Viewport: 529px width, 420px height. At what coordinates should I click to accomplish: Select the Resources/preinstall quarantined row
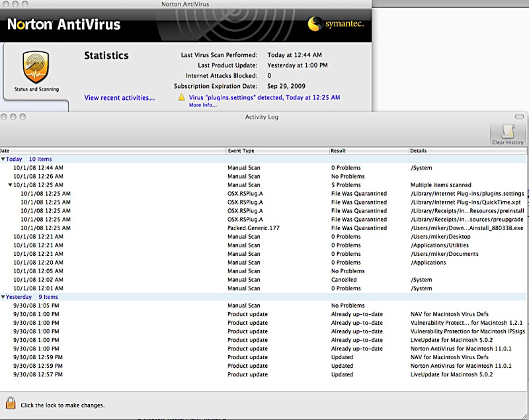click(263, 211)
